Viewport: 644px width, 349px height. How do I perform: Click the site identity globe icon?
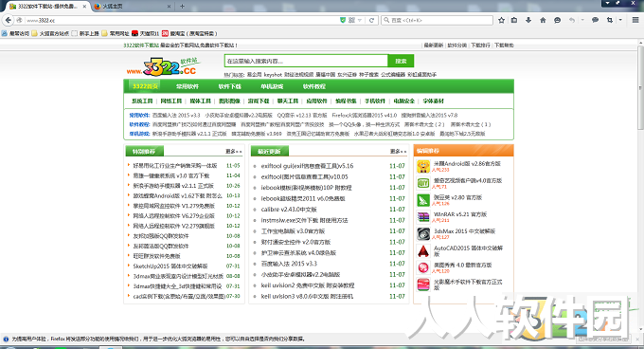(19, 20)
